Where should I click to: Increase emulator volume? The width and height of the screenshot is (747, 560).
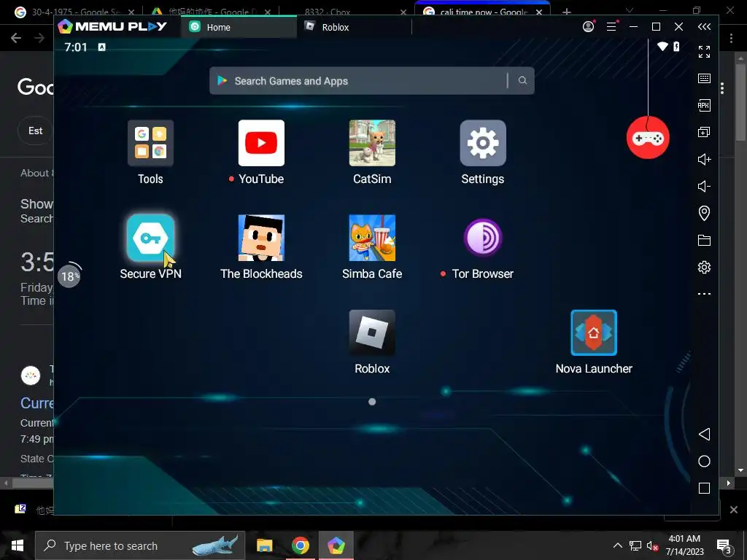coord(704,160)
